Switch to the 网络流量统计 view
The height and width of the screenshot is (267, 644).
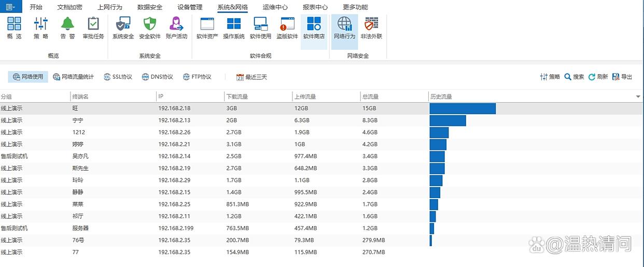[x=73, y=77]
